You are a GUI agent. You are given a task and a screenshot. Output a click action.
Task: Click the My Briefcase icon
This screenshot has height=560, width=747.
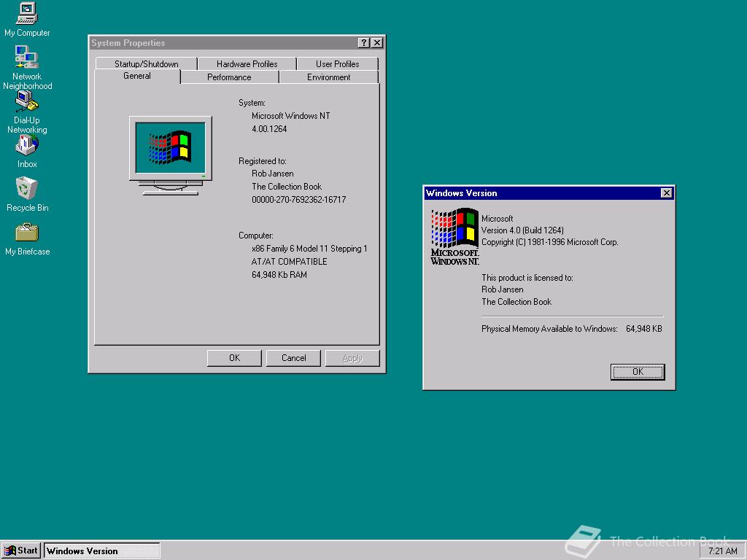pos(27,233)
